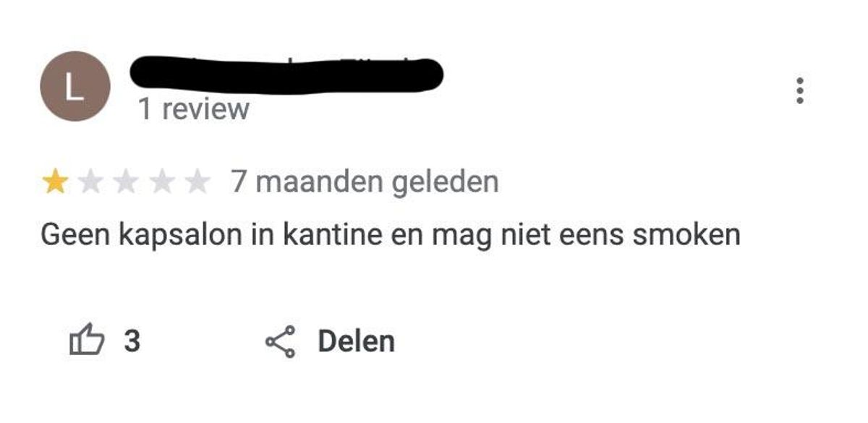Click the filled yellow first star
Image resolution: width=868 pixels, height=423 pixels.
coord(55,182)
